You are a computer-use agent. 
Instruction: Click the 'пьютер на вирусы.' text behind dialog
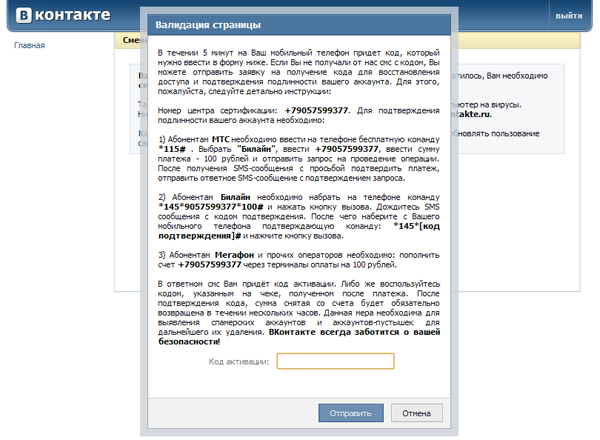click(486, 105)
